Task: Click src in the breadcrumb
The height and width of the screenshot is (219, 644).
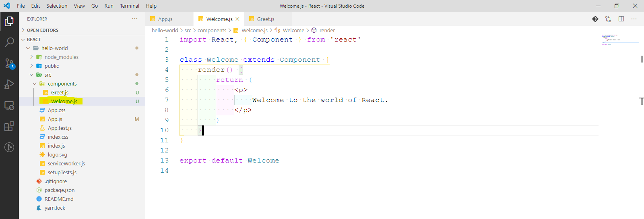Action: (x=188, y=30)
